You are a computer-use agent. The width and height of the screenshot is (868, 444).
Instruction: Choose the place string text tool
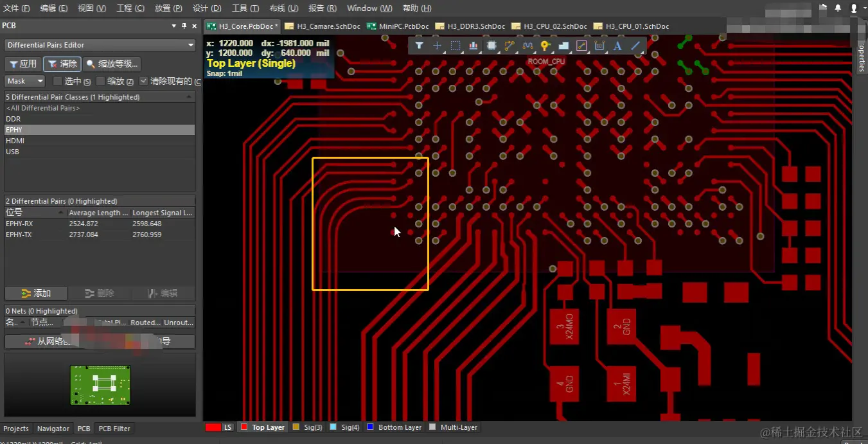pos(617,46)
